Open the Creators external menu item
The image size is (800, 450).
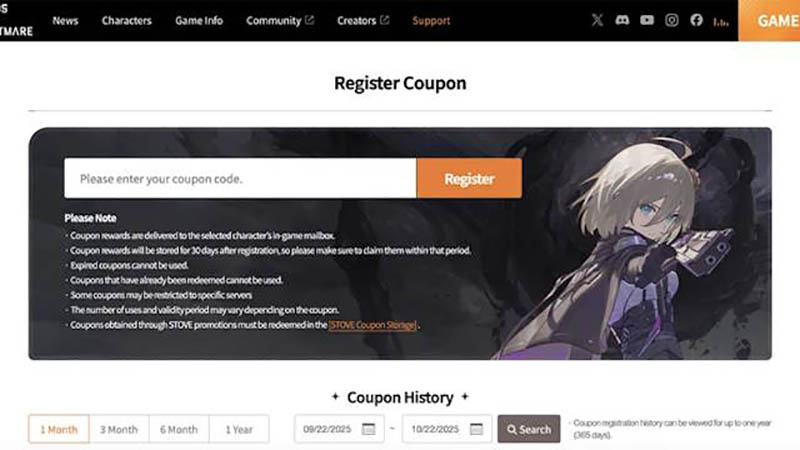[362, 20]
